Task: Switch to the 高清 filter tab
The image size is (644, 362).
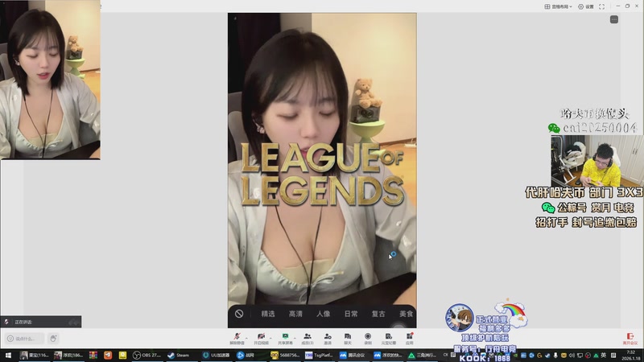Action: click(295, 314)
